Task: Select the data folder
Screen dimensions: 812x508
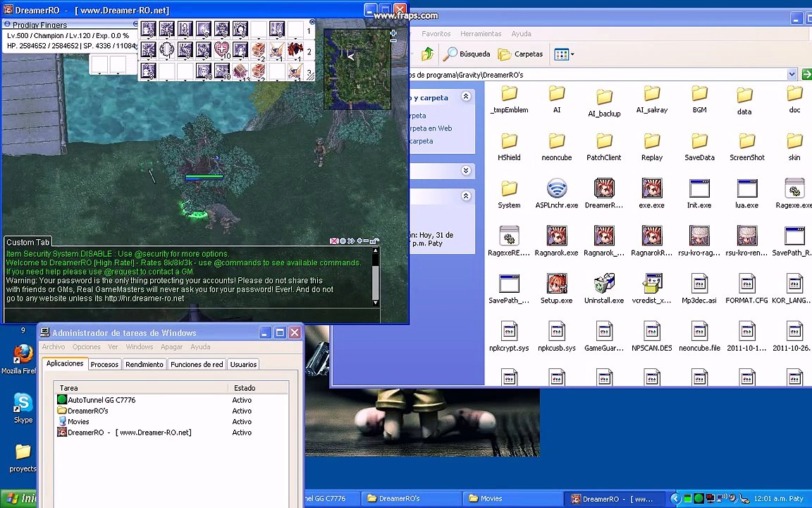Action: point(744,101)
